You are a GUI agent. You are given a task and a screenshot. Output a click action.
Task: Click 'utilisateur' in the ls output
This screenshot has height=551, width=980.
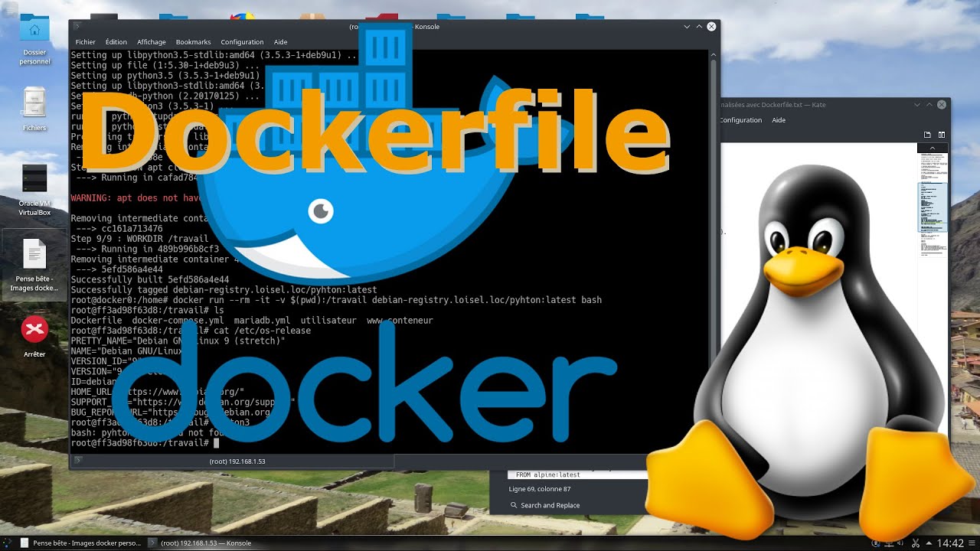click(x=328, y=321)
